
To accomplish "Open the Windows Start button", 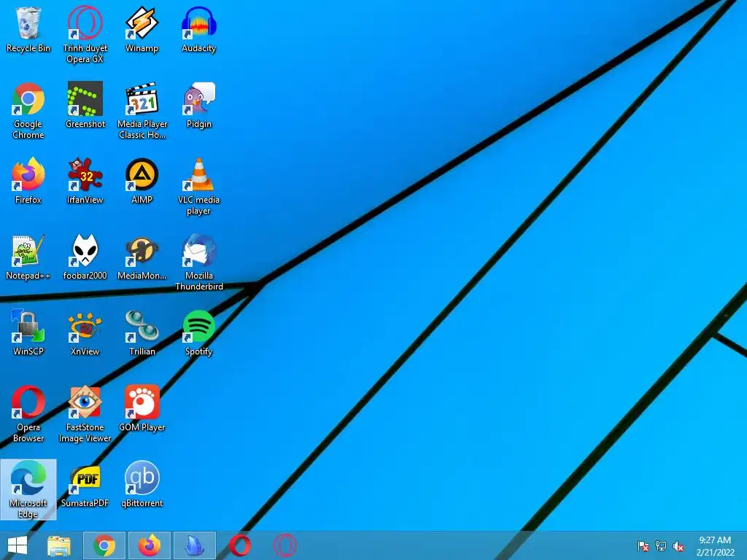I will (18, 545).
